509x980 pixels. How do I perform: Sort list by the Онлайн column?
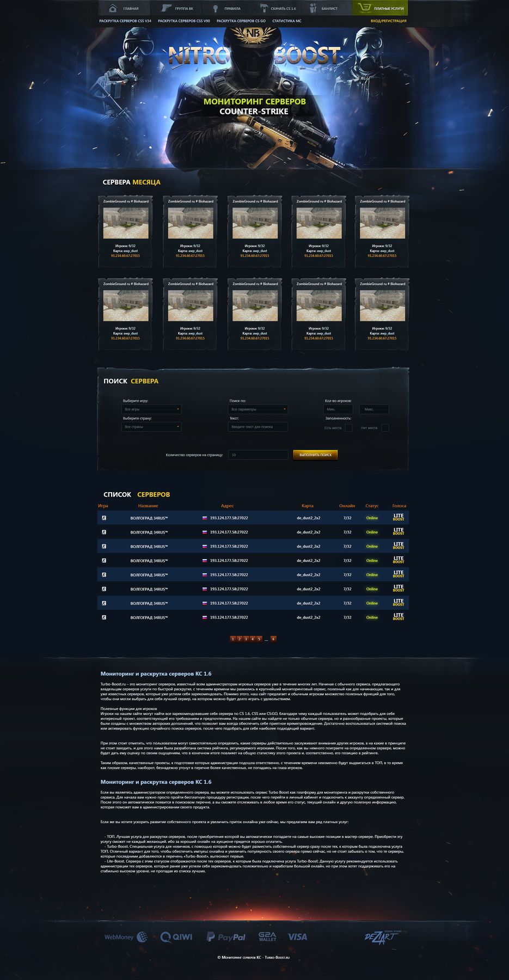(x=347, y=506)
